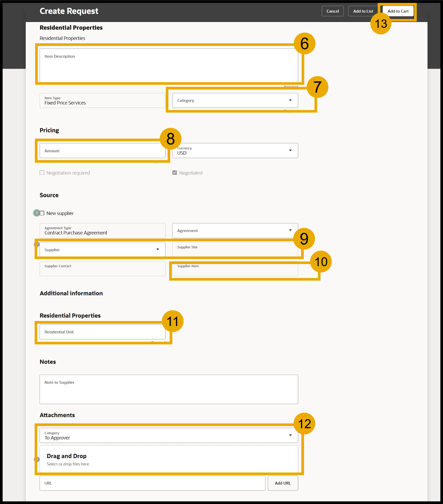Click the Add to List button

coord(363,11)
